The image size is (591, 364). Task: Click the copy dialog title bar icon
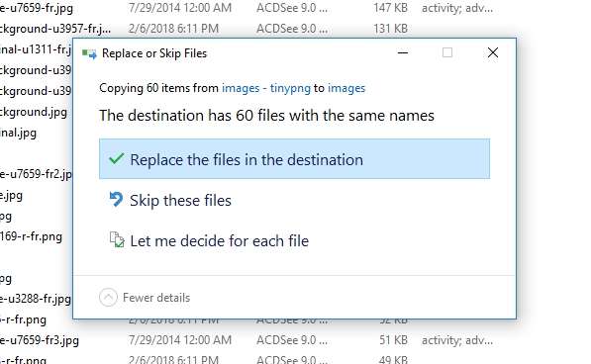click(x=89, y=53)
